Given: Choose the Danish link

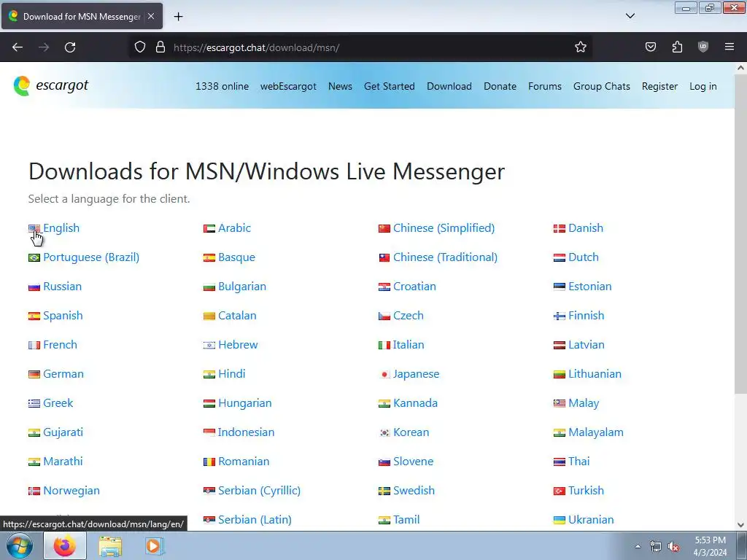Looking at the screenshot, I should click(x=586, y=228).
